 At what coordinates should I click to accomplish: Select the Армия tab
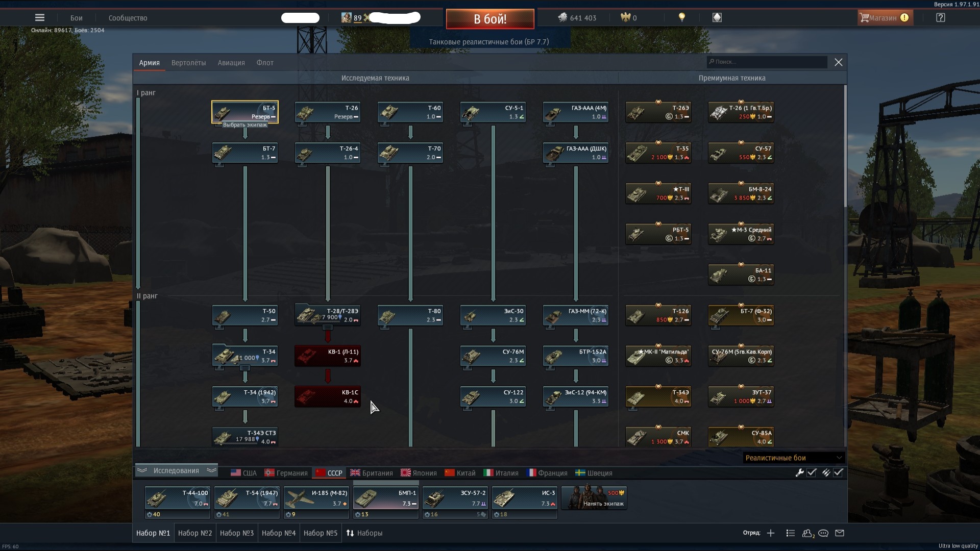(150, 63)
